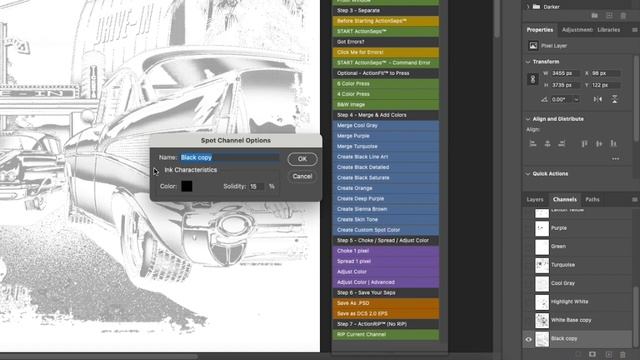The image size is (640, 360).
Task: Show the Green channel visibility
Action: tap(529, 247)
